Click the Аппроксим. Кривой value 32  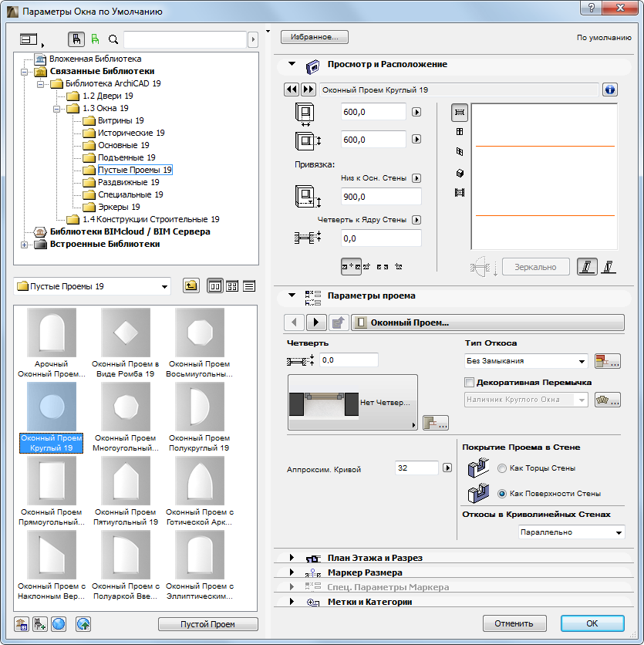point(416,468)
